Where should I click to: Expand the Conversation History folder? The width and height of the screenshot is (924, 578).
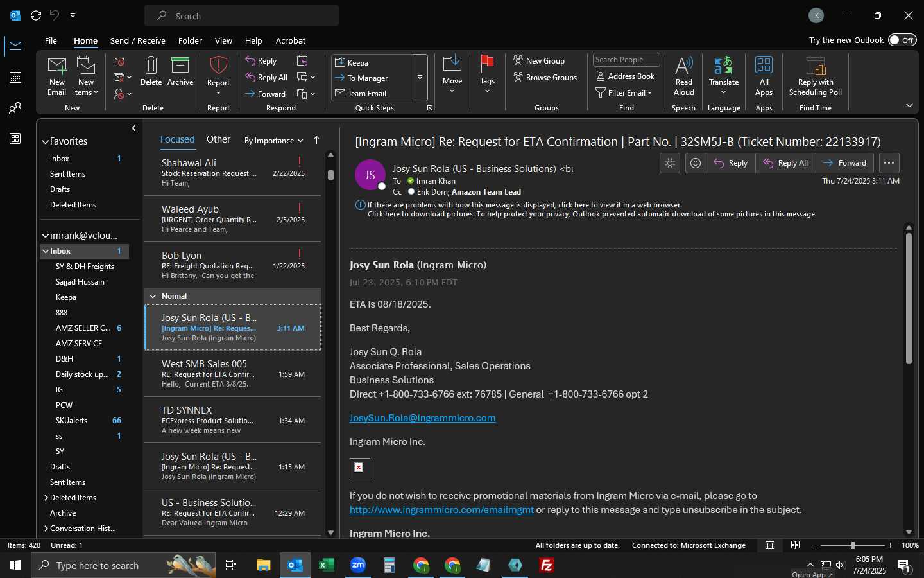[46, 529]
